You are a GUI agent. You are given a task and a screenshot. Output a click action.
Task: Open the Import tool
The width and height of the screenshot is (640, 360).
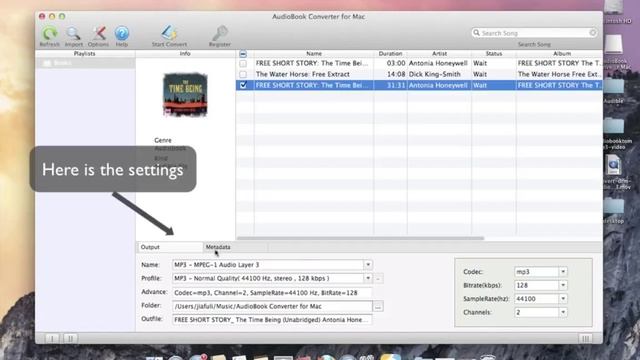73,33
